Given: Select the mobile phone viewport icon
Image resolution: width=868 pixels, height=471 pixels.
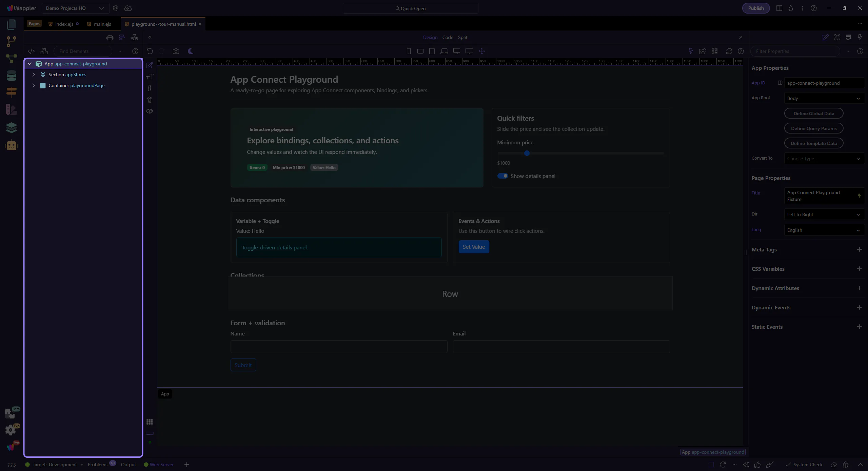Looking at the screenshot, I should coord(409,51).
